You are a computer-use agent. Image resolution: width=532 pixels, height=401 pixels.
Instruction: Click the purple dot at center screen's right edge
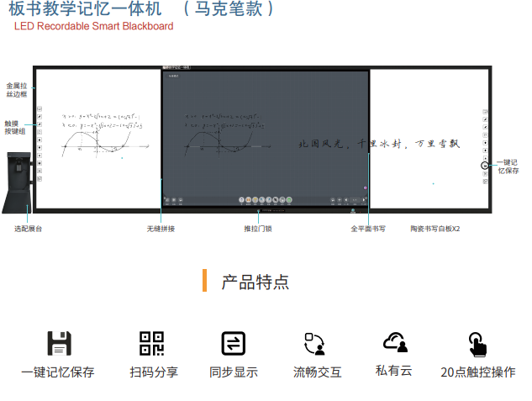366,187
